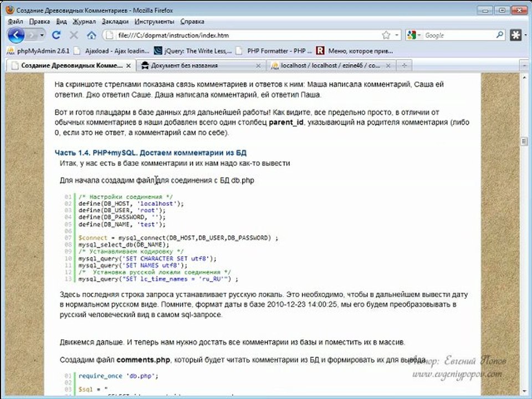The width and height of the screenshot is (532, 399).
Task: Open the Ajaxload bookmark
Action: (x=112, y=51)
